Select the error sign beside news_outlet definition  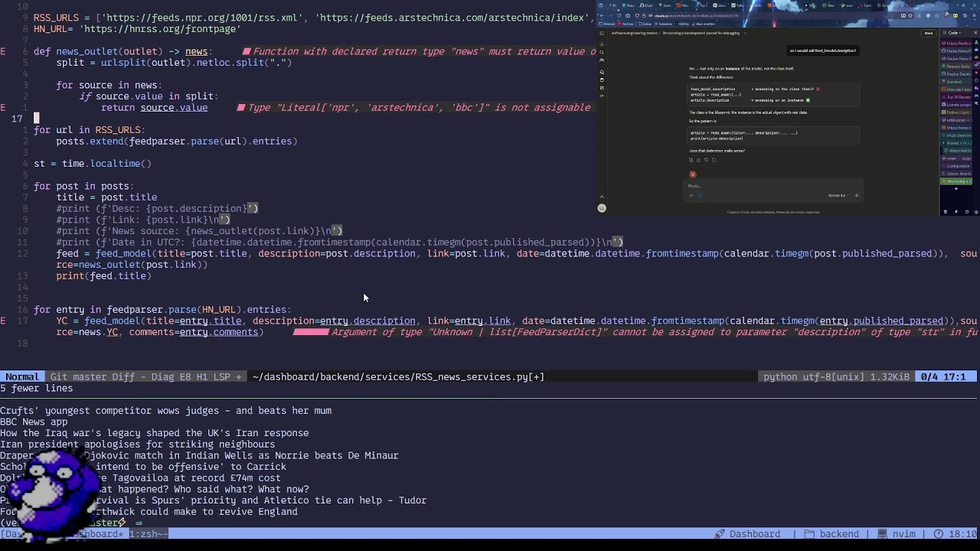pos(3,51)
